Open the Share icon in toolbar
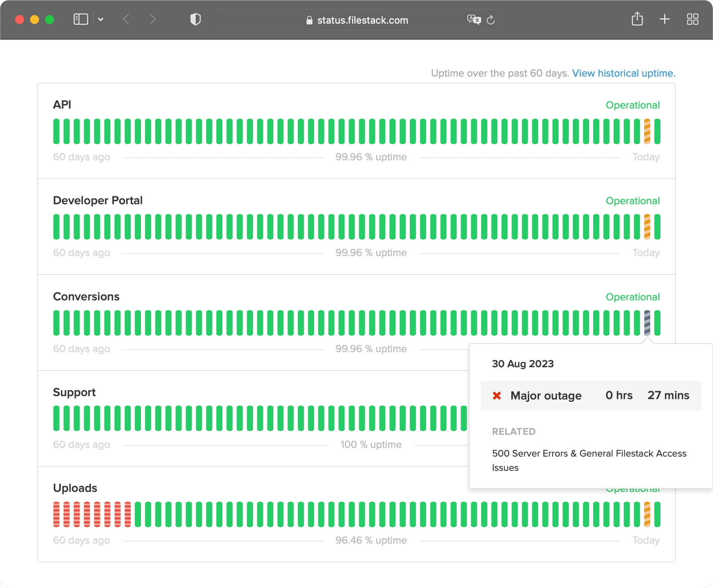 (637, 19)
